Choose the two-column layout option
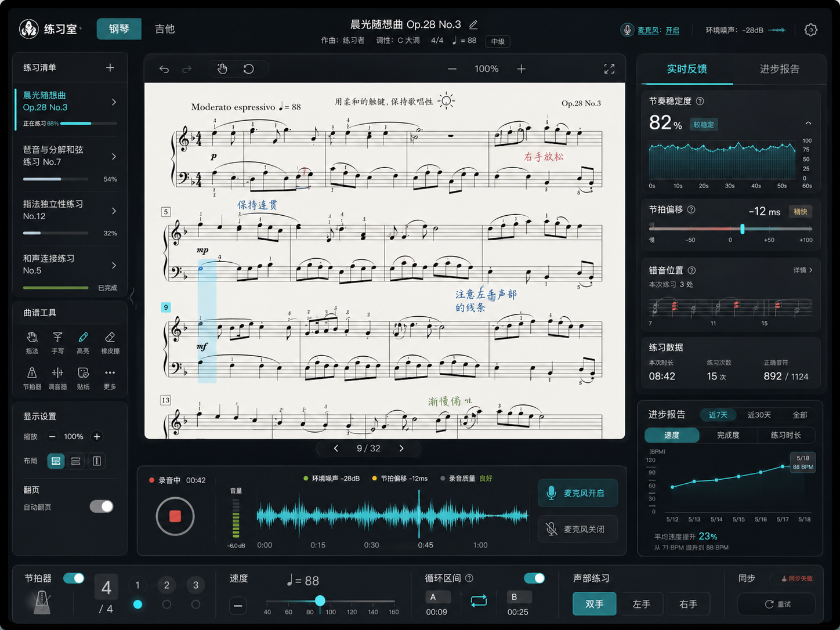 [97, 461]
